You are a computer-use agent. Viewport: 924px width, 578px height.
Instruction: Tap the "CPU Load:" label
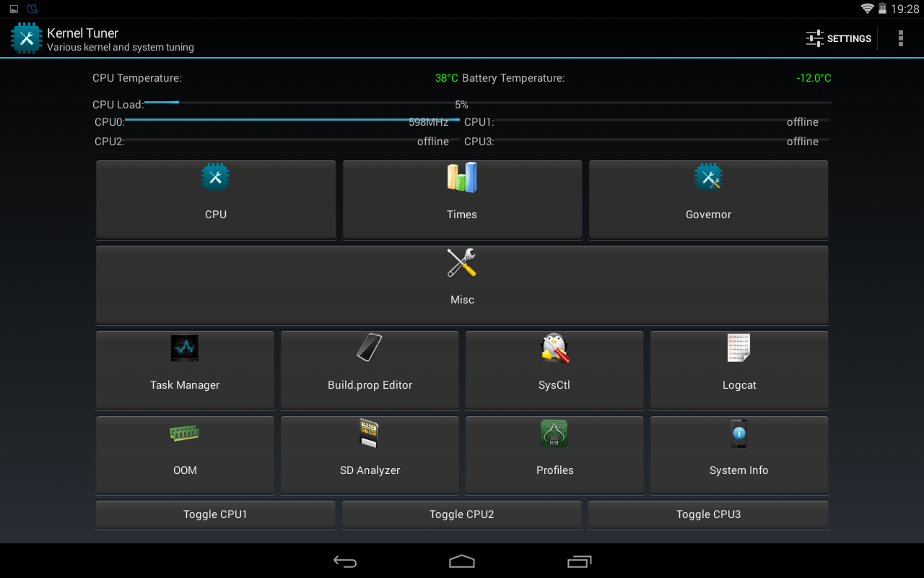coord(118,105)
